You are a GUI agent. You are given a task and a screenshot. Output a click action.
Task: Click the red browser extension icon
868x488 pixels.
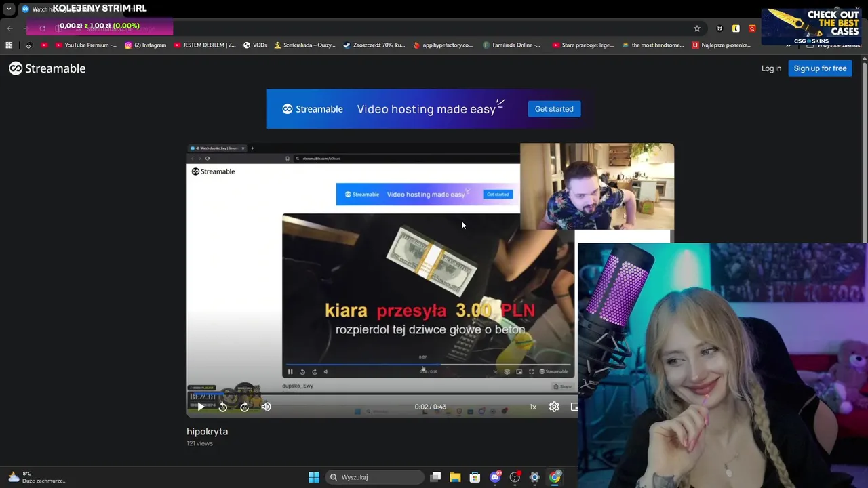752,28
